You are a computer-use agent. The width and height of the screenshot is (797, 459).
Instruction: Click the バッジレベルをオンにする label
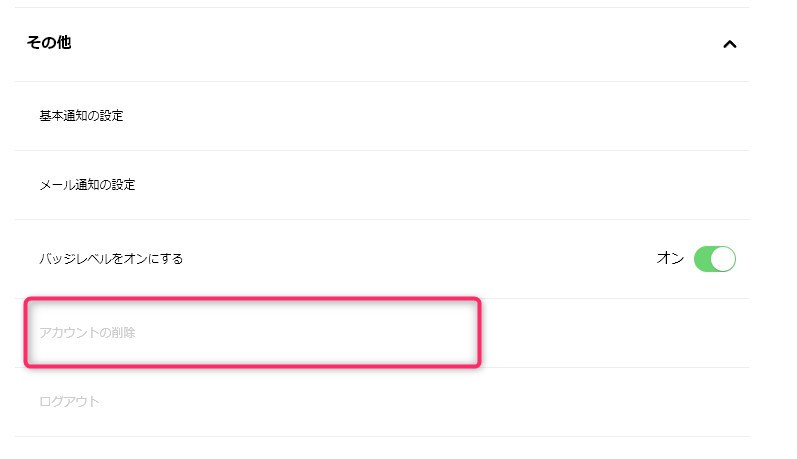[x=111, y=259]
